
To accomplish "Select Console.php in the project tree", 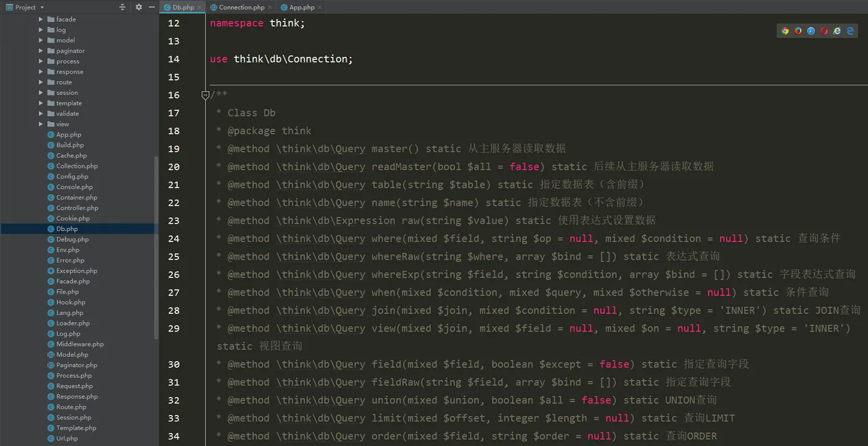I will point(70,187).
